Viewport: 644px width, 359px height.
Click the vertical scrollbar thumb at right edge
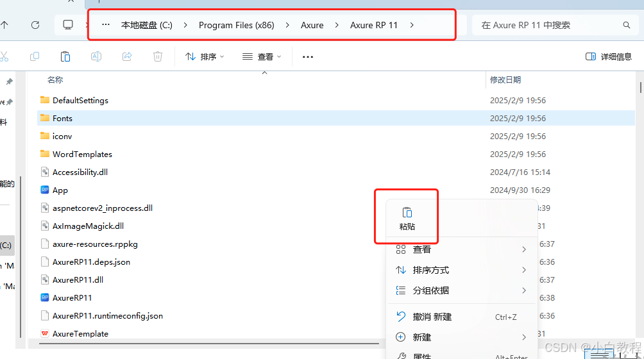[x=641, y=87]
